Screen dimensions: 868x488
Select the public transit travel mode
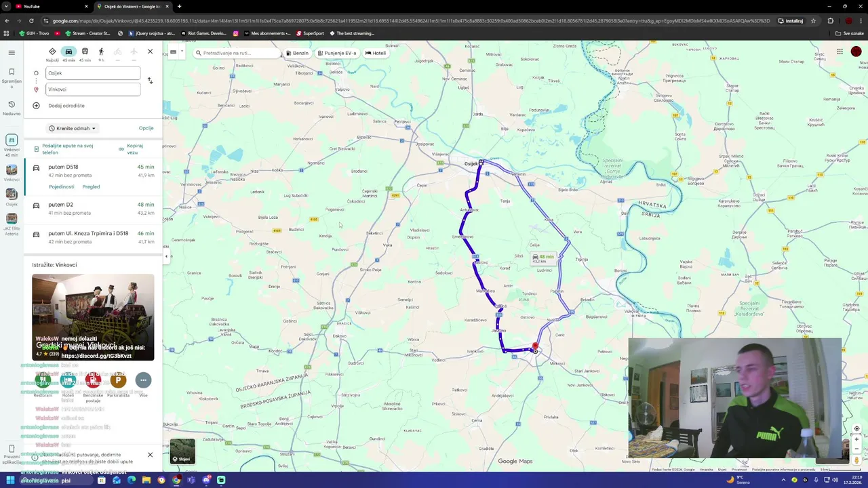point(85,53)
